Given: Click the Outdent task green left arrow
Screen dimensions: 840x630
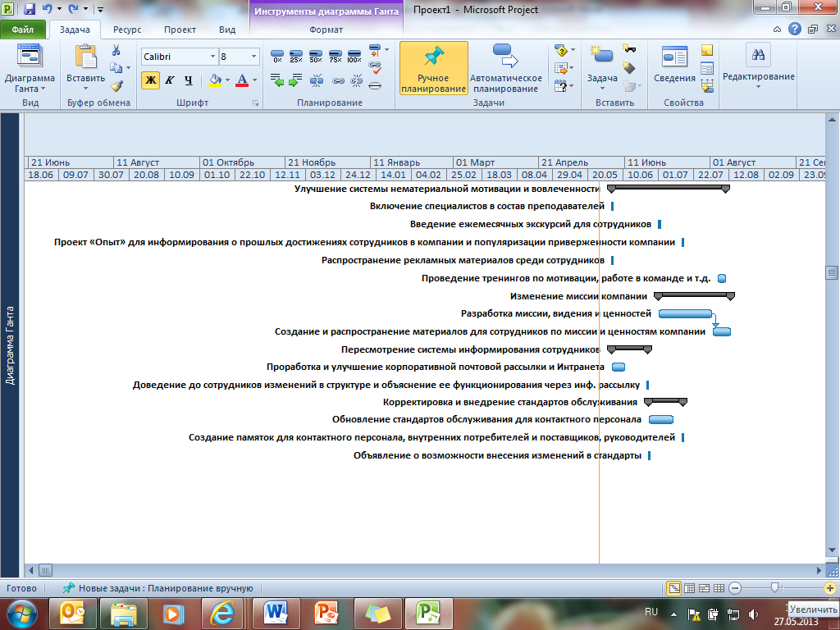Looking at the screenshot, I should pyautogui.click(x=278, y=80).
